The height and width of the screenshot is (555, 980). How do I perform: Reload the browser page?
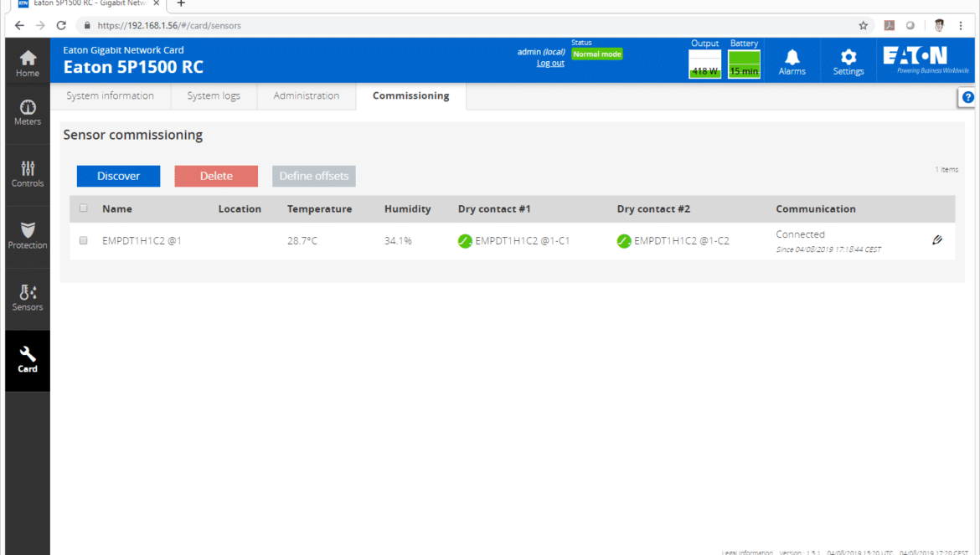click(x=61, y=26)
